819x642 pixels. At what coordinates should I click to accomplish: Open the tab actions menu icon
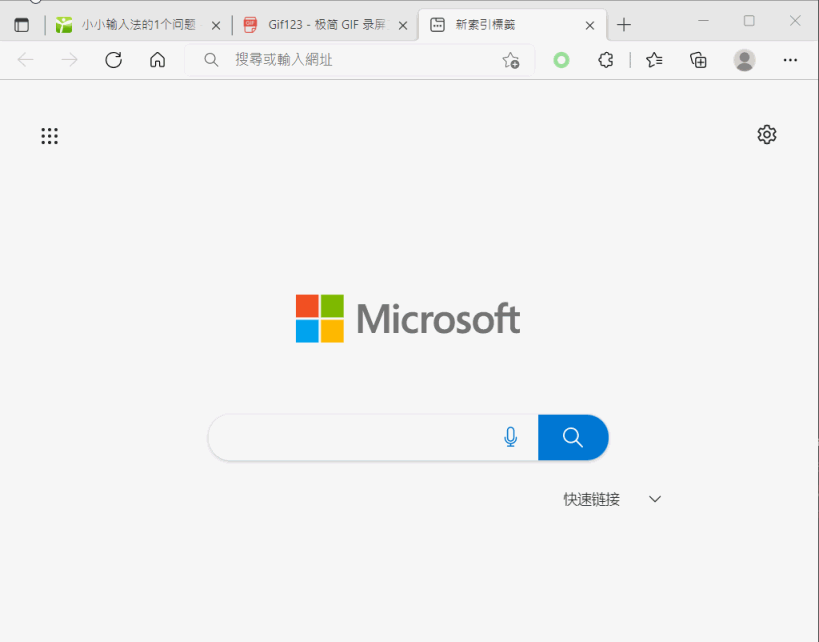pos(21,25)
